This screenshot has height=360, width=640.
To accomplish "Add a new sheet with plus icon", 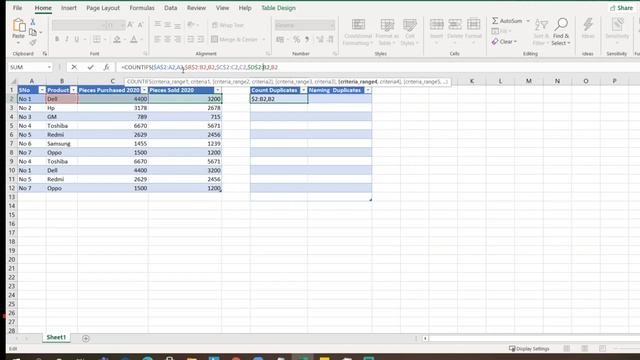I will (85, 338).
